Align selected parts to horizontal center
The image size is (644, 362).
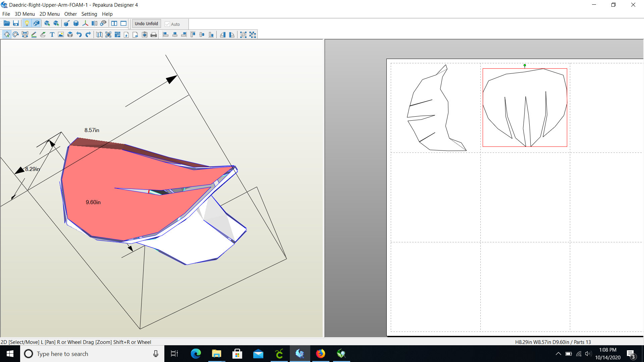pyautogui.click(x=175, y=35)
